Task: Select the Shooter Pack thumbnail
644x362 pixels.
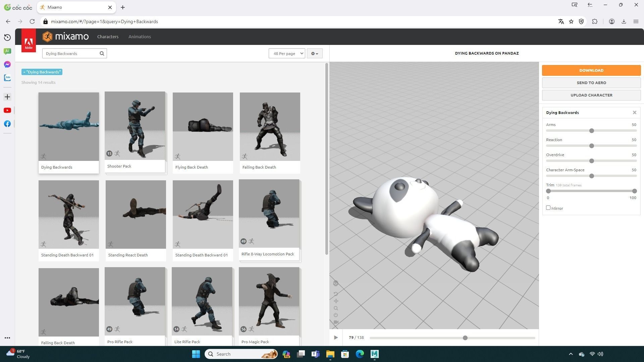Action: [135, 126]
